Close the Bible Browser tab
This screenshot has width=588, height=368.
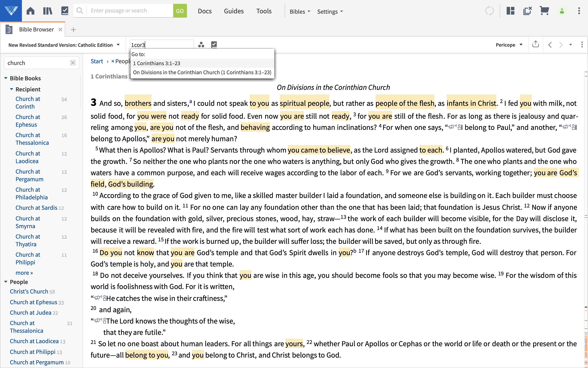click(x=60, y=29)
